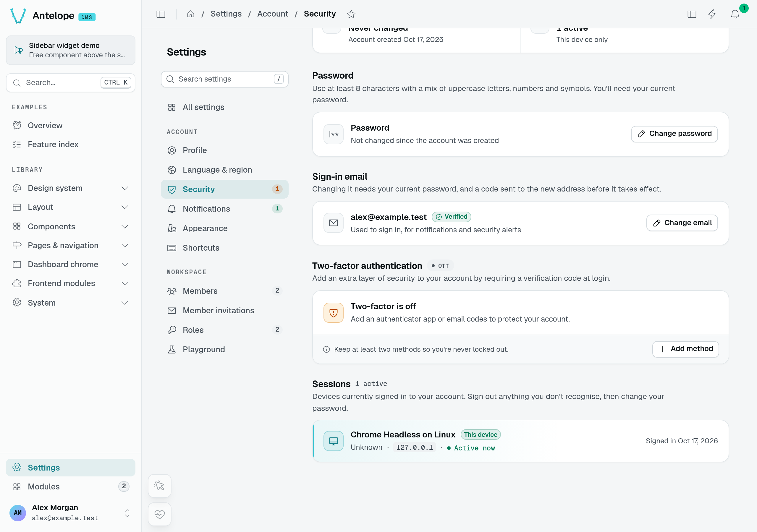
Task: Open All settings overview
Action: (x=224, y=107)
